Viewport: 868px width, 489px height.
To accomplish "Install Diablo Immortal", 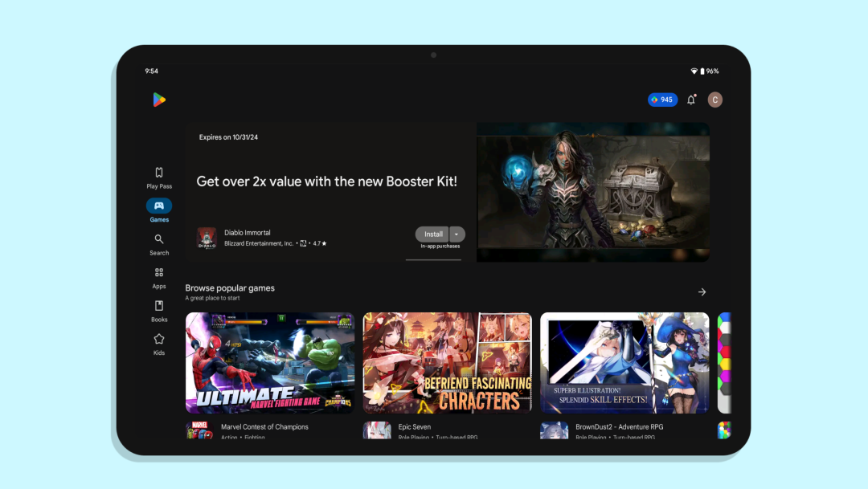I will click(x=432, y=234).
